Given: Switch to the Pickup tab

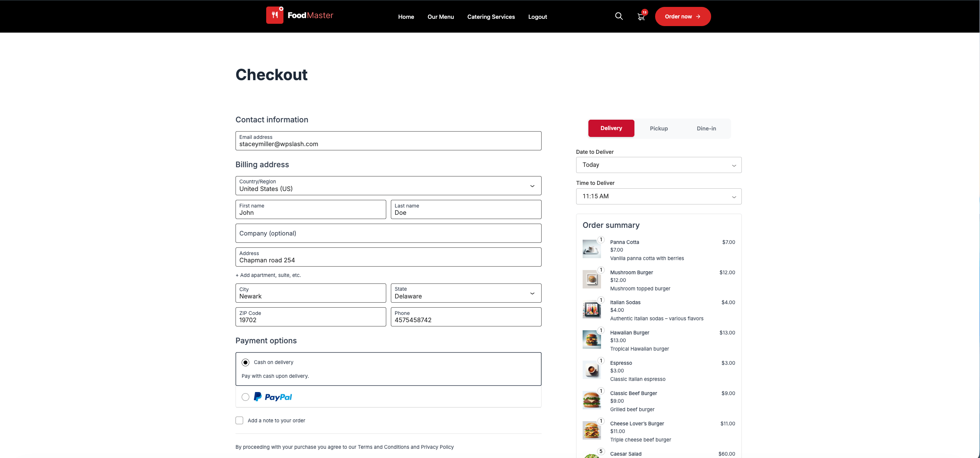Looking at the screenshot, I should 659,129.
